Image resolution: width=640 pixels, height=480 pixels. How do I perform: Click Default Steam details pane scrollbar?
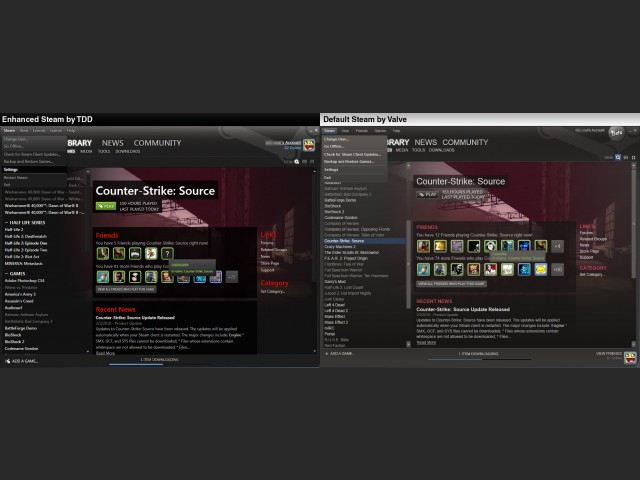tap(633, 222)
